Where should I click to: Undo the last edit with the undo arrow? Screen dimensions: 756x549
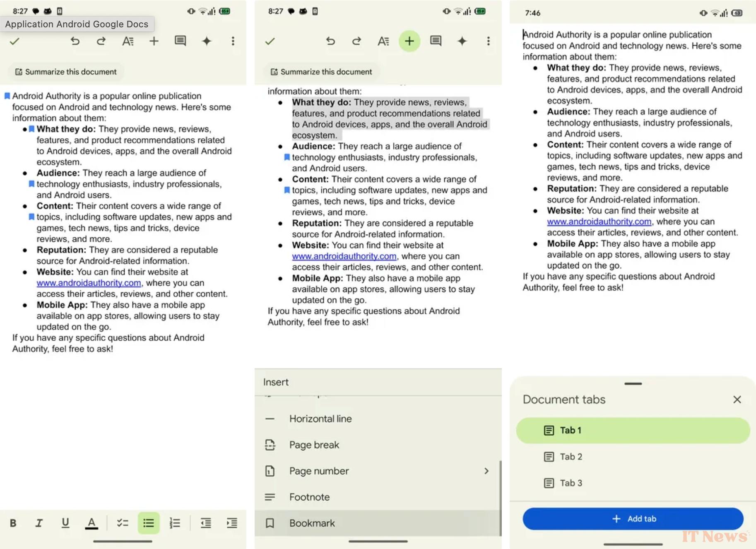pyautogui.click(x=75, y=41)
